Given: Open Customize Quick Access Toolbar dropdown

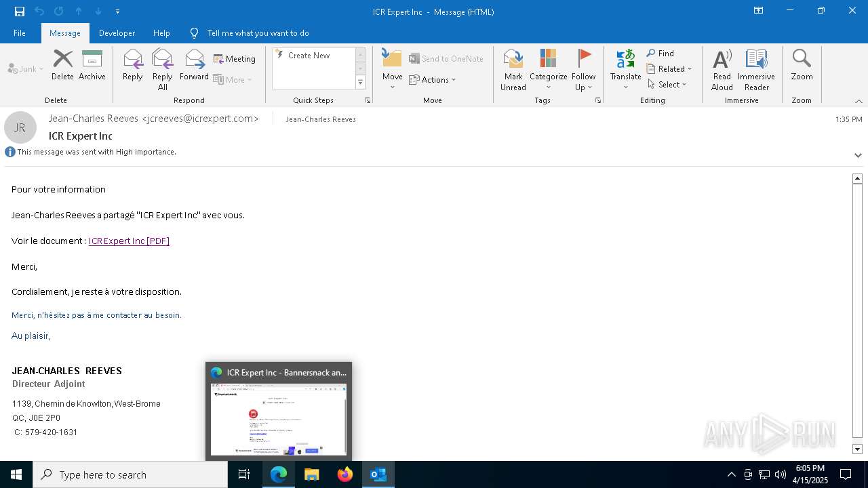Looking at the screenshot, I should 118,12.
